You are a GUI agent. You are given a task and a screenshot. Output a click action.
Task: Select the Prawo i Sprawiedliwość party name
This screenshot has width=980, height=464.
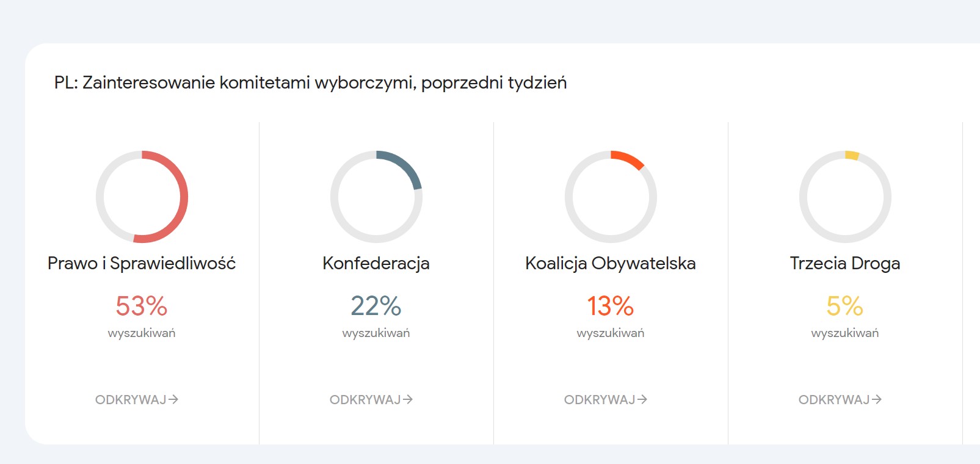click(142, 263)
